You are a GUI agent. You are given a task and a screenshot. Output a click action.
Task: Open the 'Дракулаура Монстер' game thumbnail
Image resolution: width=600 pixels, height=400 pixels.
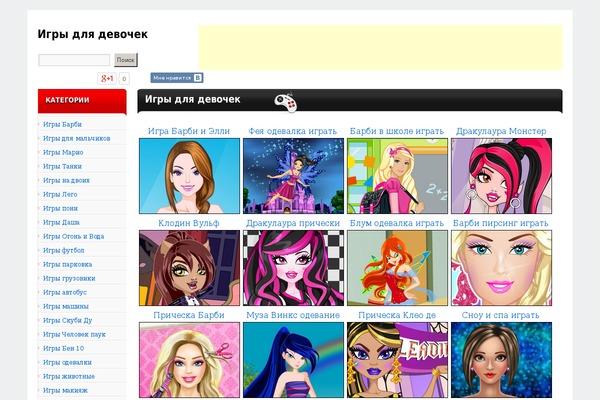point(502,176)
